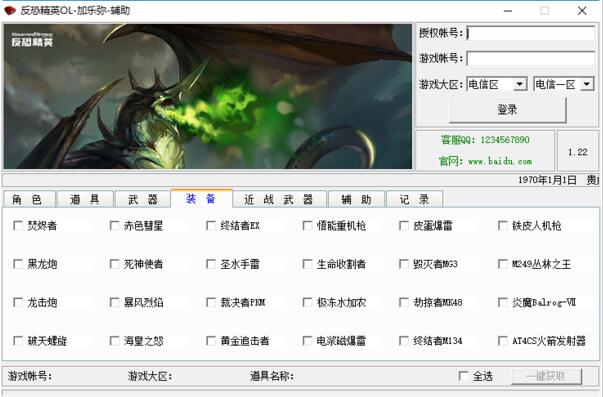Expand the 电信区 region dropdown
Image resolution: width=603 pixels, height=397 pixels.
520,84
